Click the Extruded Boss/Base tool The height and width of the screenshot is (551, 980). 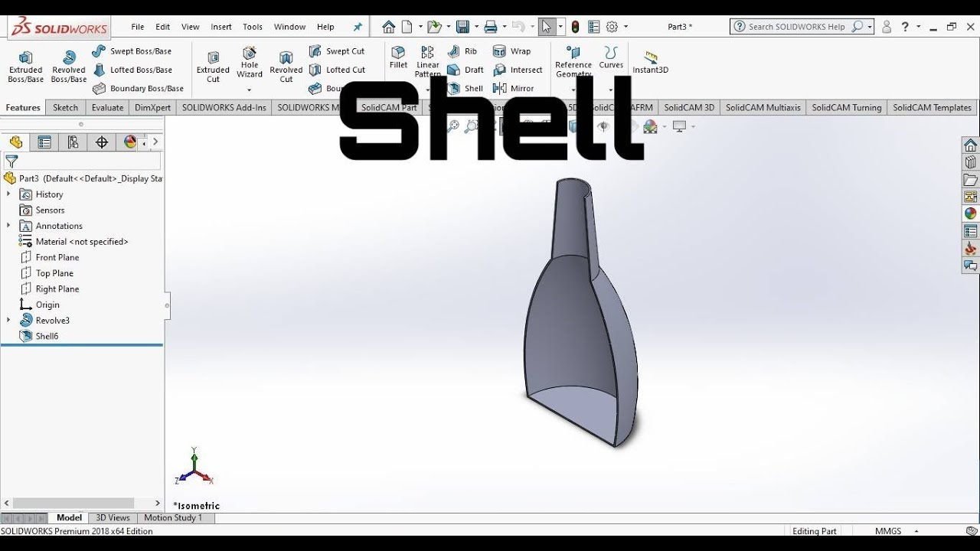coord(25,67)
